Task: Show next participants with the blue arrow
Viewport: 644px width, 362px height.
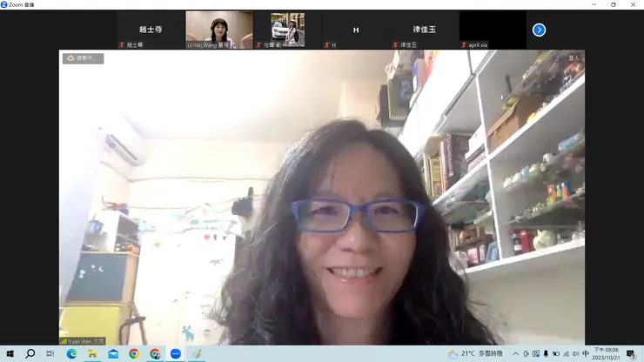Action: 539,30
